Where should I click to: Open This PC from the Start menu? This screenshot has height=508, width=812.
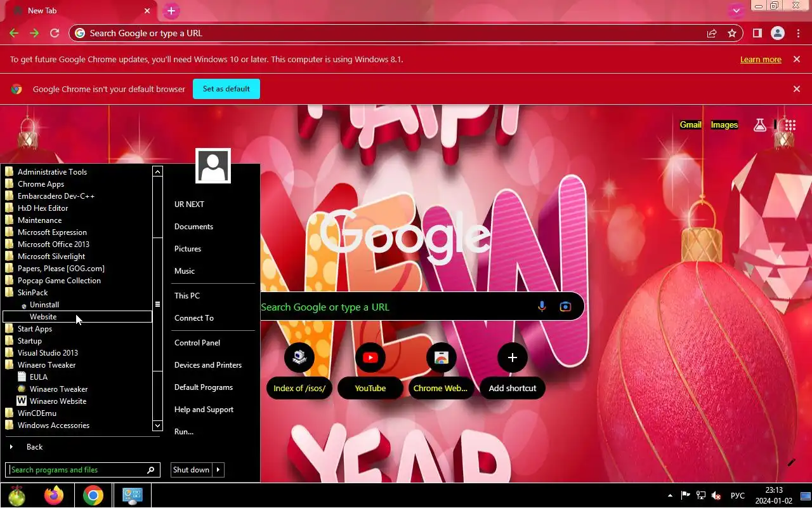coord(187,296)
